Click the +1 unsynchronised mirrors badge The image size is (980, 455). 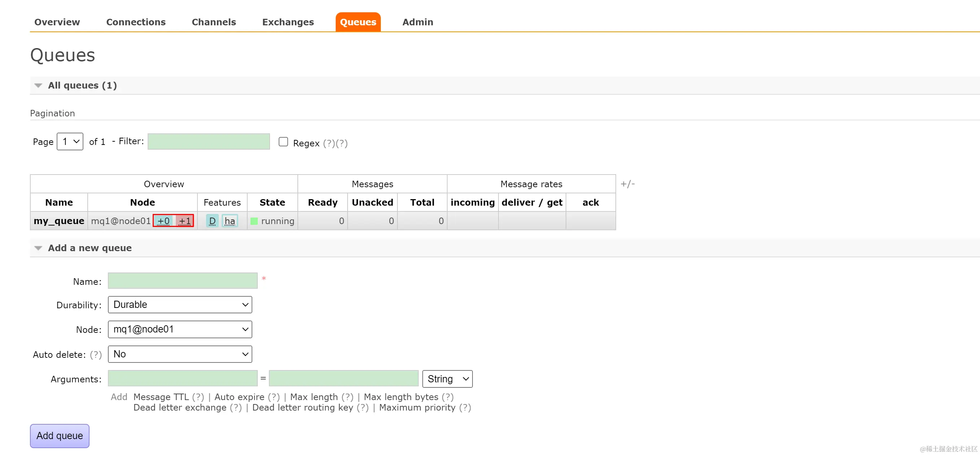point(184,221)
